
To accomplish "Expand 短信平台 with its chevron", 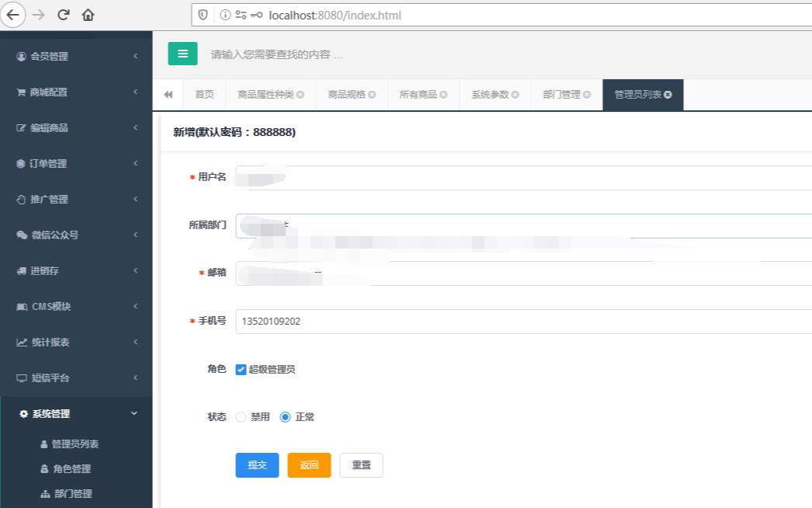I will [x=136, y=378].
